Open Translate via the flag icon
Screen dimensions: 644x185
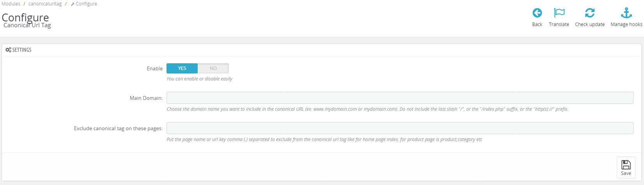[x=559, y=13]
